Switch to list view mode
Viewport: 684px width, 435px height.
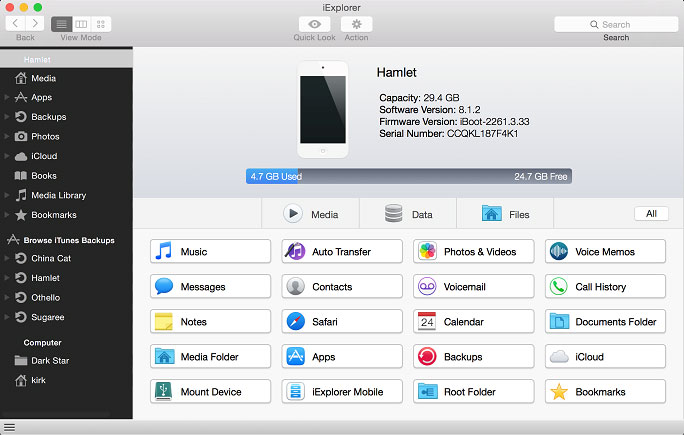[x=62, y=24]
